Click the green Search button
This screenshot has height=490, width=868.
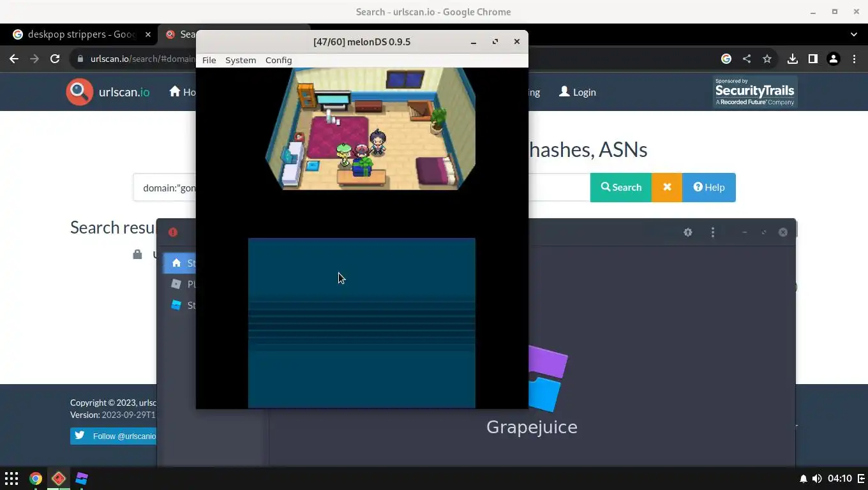coord(621,187)
